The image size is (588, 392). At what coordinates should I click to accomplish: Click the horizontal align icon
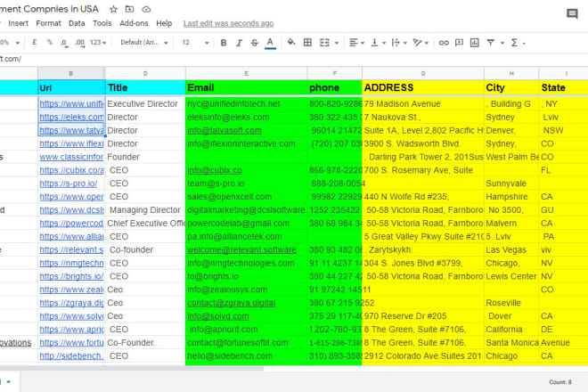(x=354, y=43)
